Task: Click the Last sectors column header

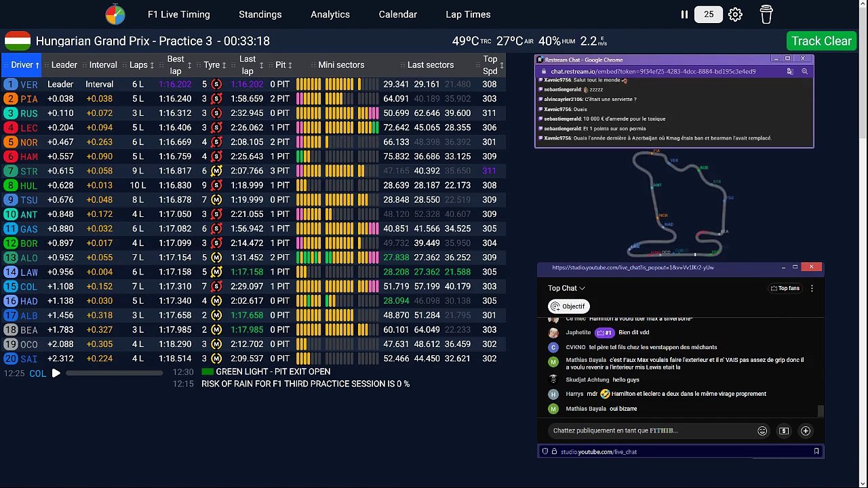Action: tap(431, 65)
